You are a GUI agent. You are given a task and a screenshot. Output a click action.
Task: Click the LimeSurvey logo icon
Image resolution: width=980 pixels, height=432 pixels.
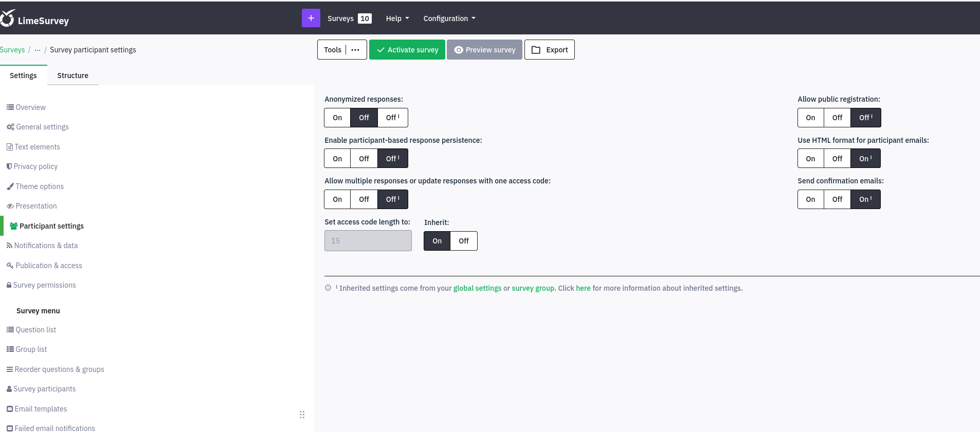(7, 18)
